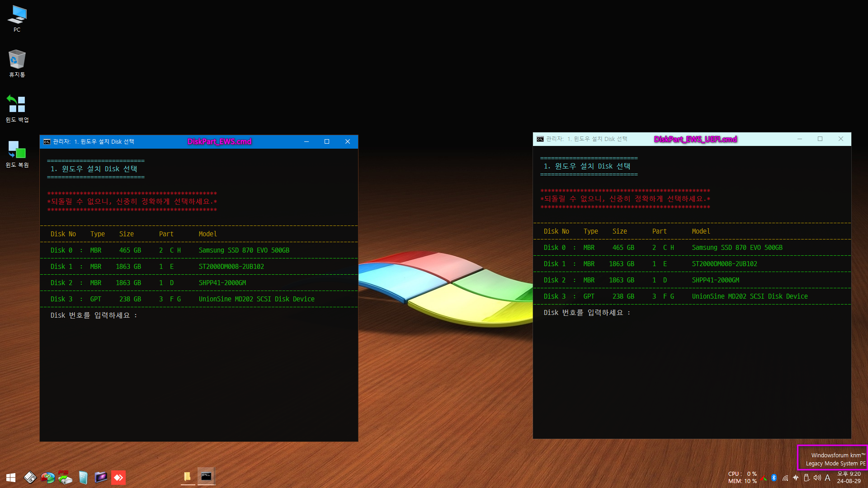This screenshot has height=488, width=868.
Task: Click the '1. 윈도우 설치 Disk 선택' heading in DiskPart_EWS.cmd
Action: (94, 169)
